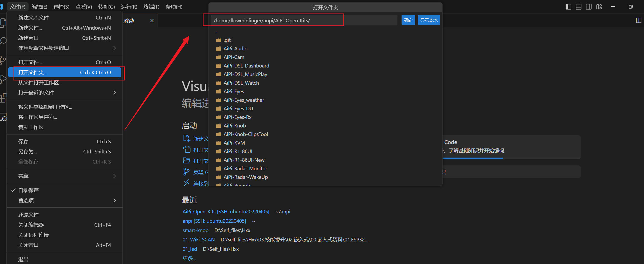The width and height of the screenshot is (644, 264).
Task: Select AiPi-DSL_Dashboard folder entry
Action: [326, 66]
